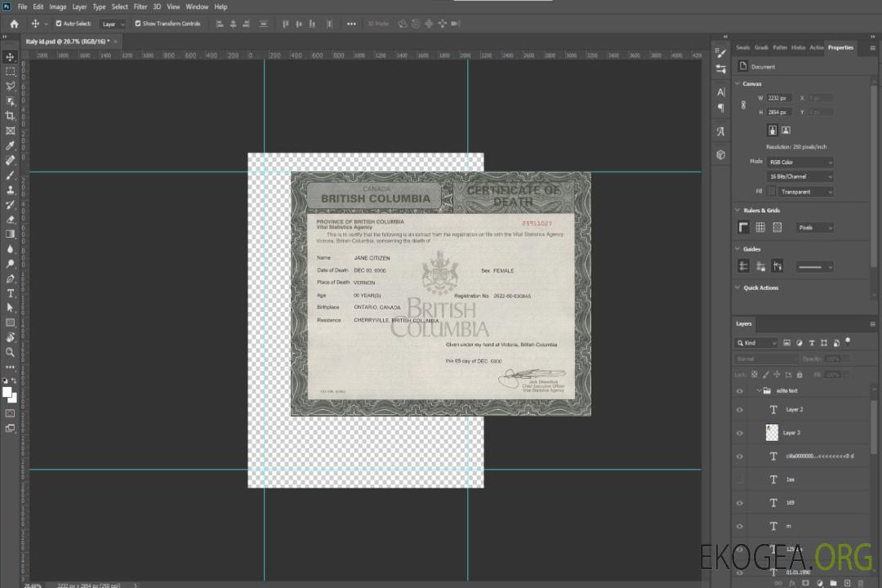Viewport: 882px width, 588px height.
Task: Open the Pixels ruler units dropdown
Action: [815, 228]
